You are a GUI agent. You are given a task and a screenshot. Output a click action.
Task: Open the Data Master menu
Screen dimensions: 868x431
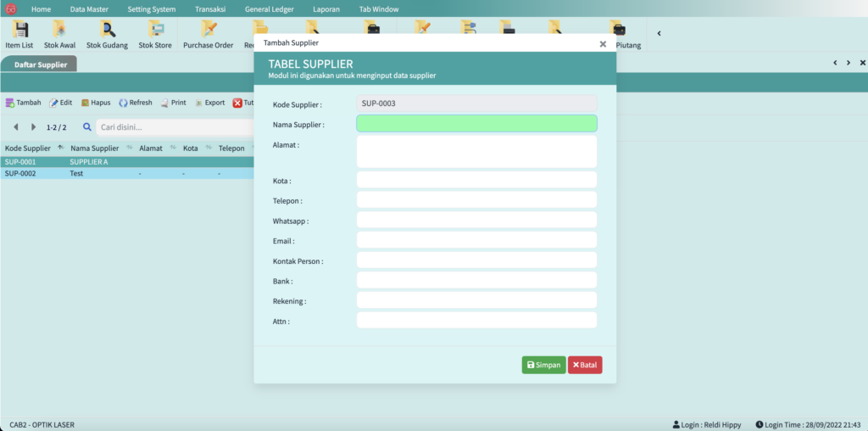pyautogui.click(x=89, y=8)
